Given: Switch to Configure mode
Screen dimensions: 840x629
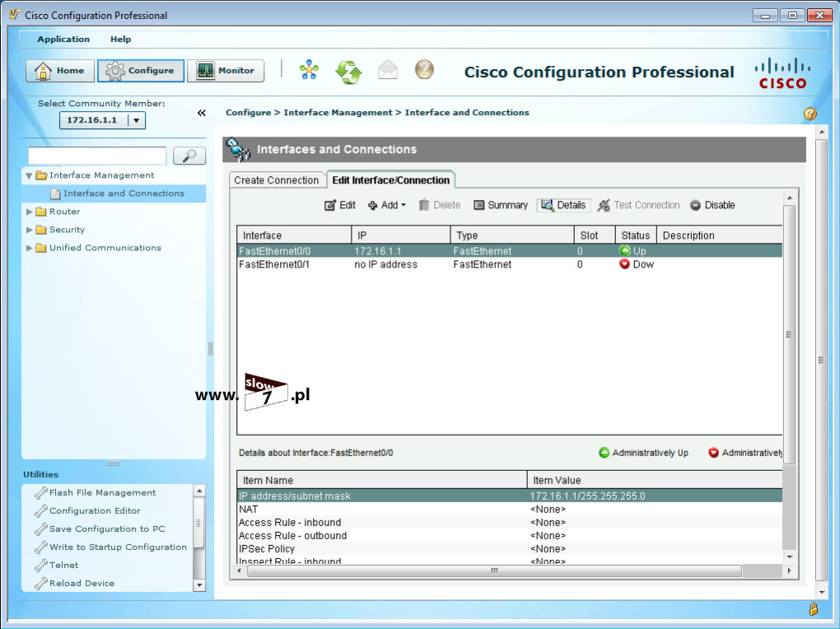Looking at the screenshot, I should 141,71.
